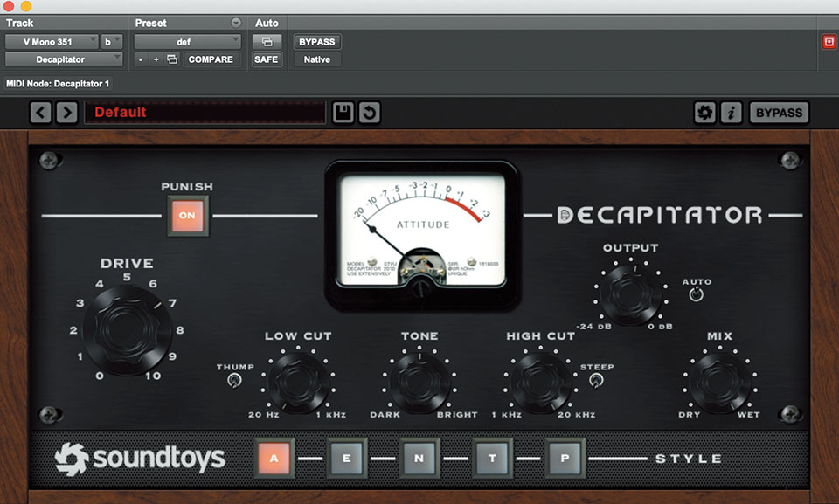Toggle the THUMP switch
The height and width of the screenshot is (504, 839).
click(234, 381)
